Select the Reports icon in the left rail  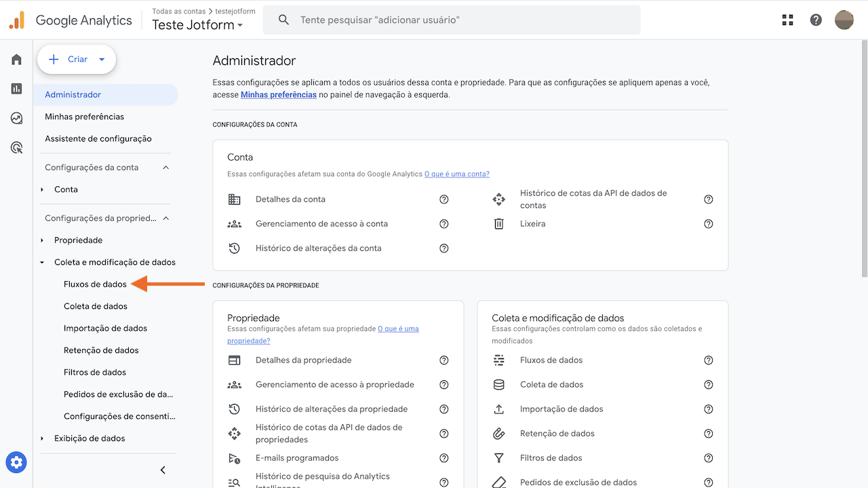pos(16,88)
